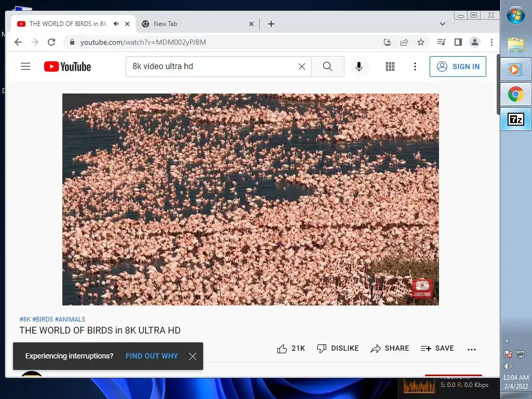Screen dimensions: 532x399
Task: Click the magnifier search button
Action: coord(328,66)
